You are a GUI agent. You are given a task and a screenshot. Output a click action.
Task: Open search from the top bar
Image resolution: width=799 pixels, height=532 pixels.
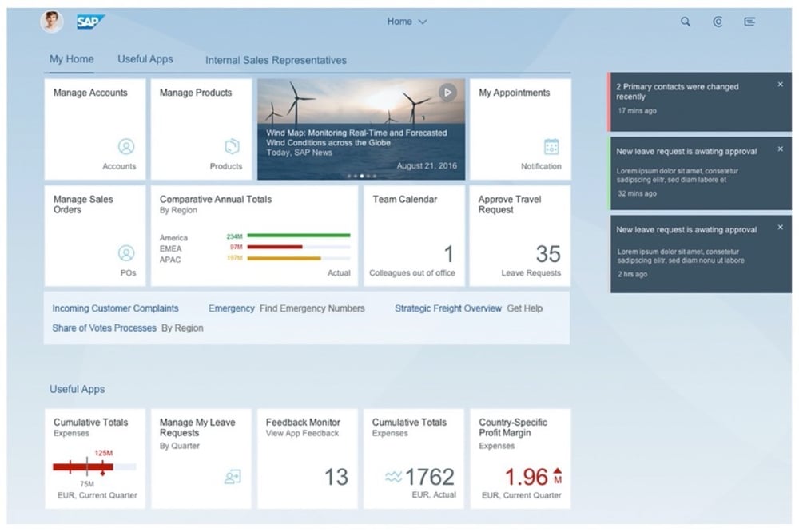point(685,22)
